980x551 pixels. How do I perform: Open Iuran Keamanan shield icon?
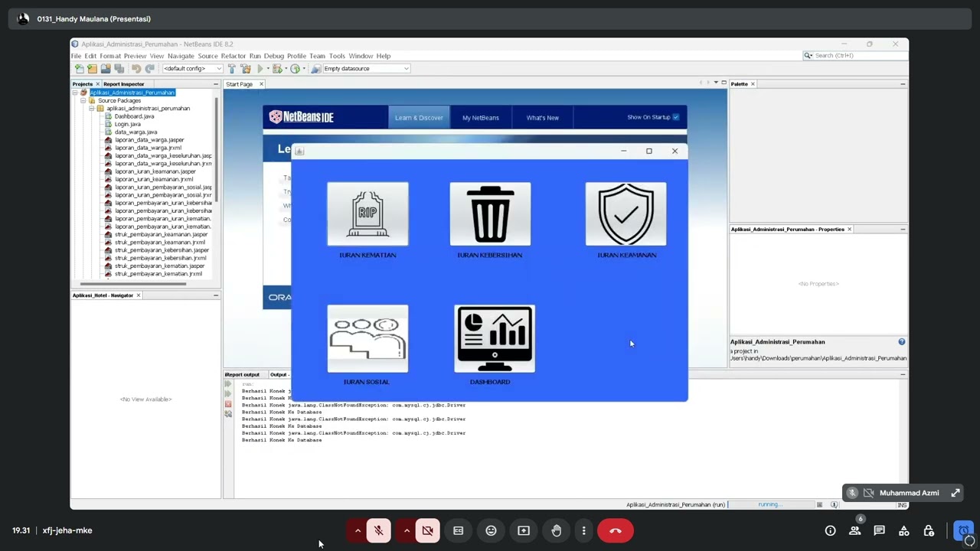626,214
